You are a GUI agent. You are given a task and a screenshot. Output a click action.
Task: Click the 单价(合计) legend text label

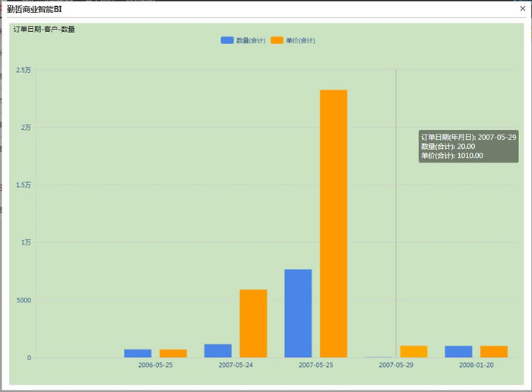(300, 40)
